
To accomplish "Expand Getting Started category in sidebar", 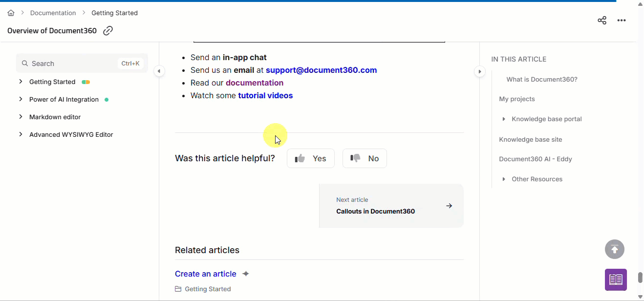I will [21, 82].
